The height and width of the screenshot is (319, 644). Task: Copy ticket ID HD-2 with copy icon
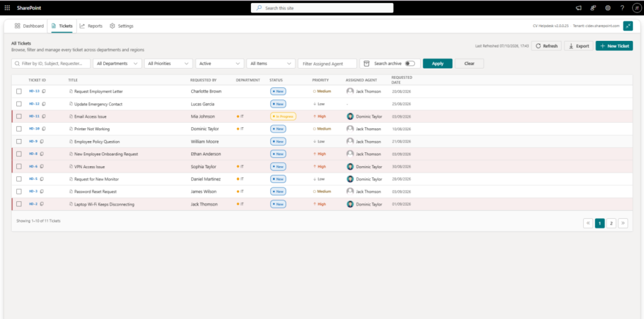click(x=42, y=204)
